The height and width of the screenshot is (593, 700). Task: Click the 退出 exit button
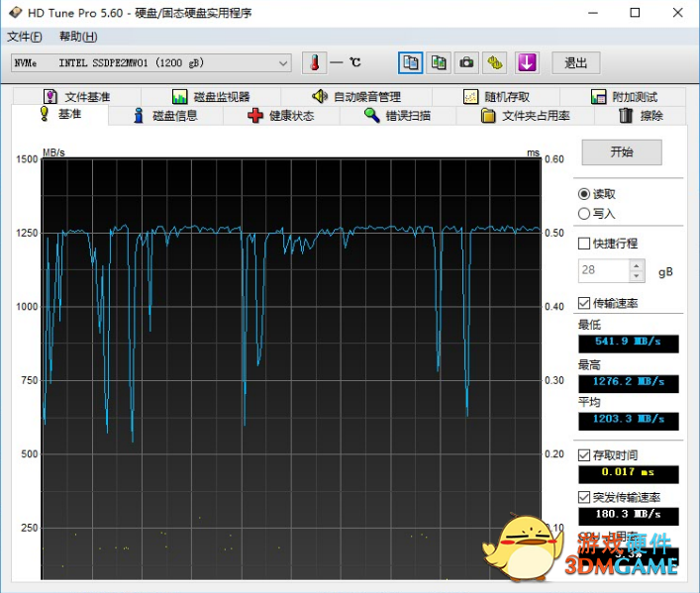coord(576,63)
